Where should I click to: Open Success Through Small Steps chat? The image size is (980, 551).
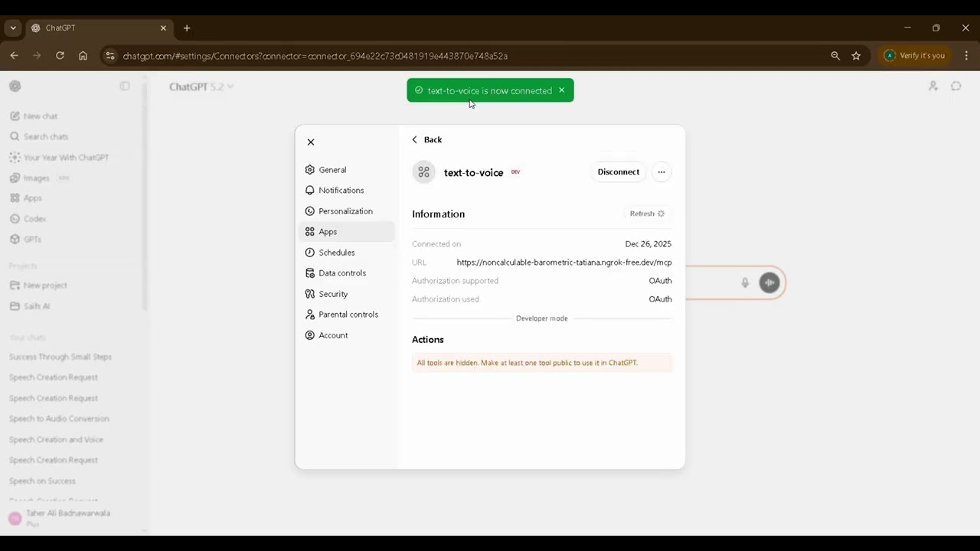click(60, 357)
